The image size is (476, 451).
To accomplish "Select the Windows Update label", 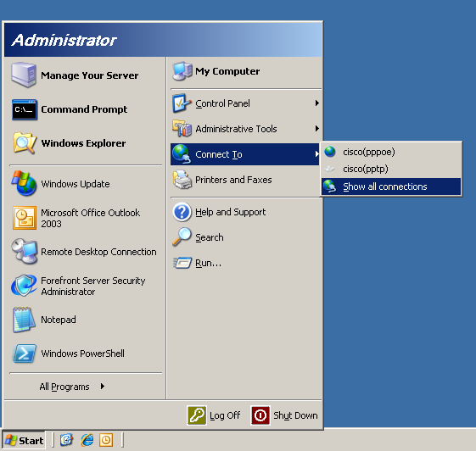I will pos(76,184).
